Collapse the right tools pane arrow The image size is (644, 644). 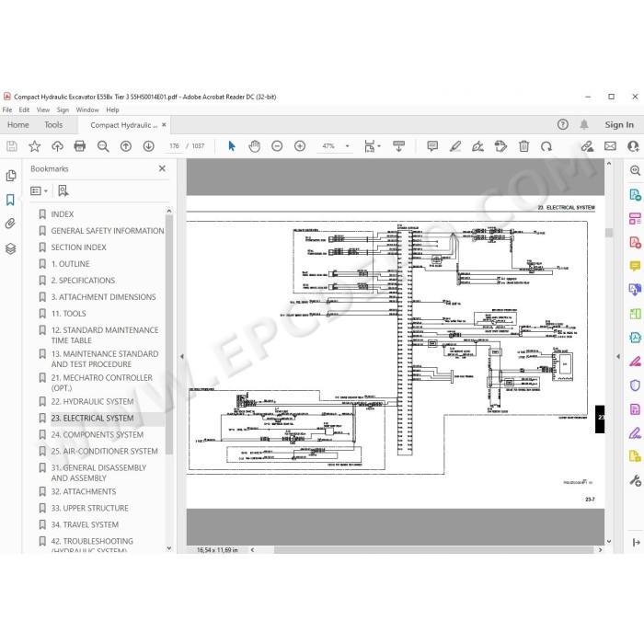[x=618, y=357]
